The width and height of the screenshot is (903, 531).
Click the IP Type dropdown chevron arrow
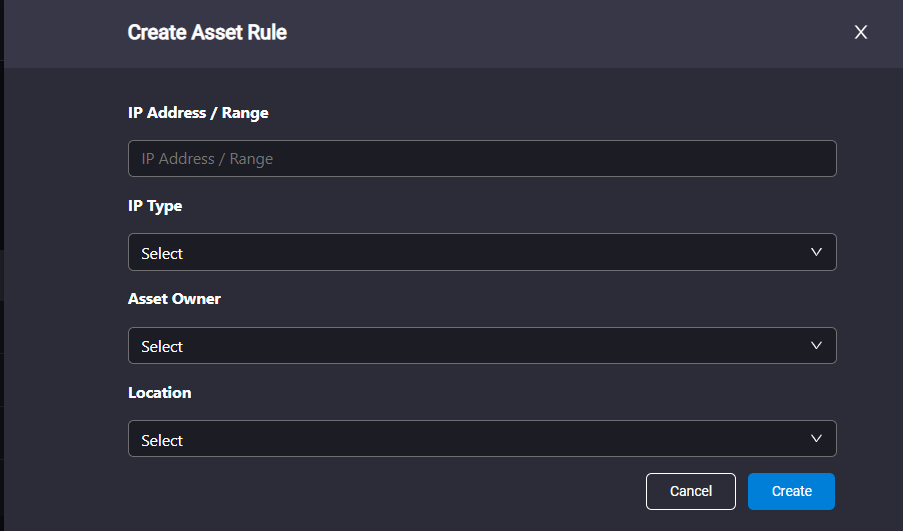click(816, 252)
